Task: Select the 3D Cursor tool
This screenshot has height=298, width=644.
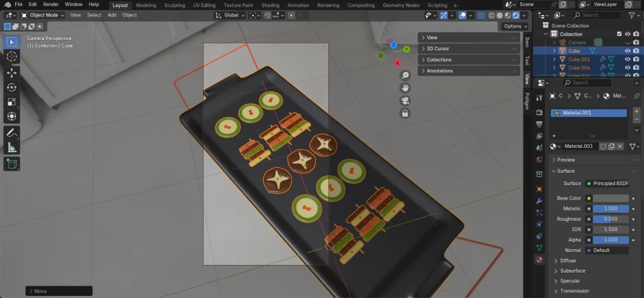Action: tap(12, 56)
